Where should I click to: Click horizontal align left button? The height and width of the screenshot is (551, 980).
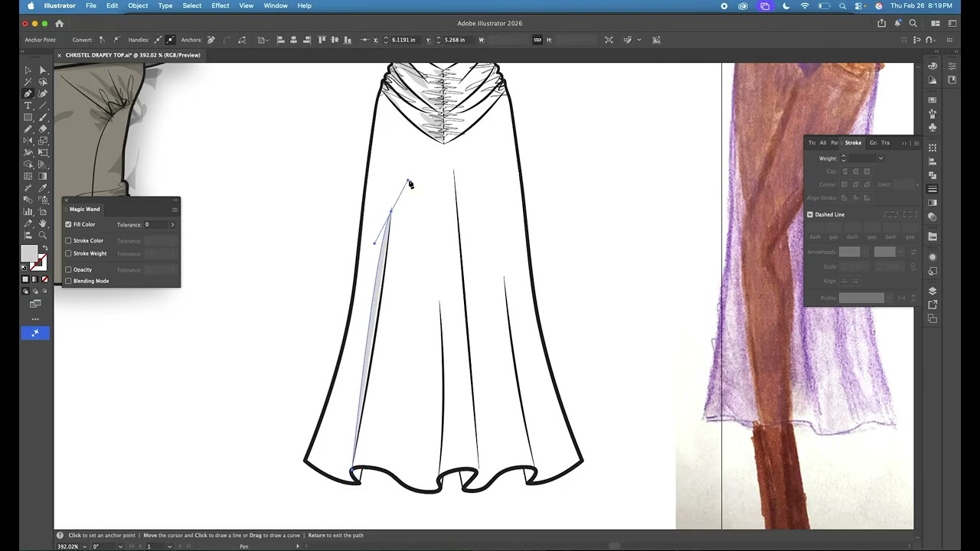tap(280, 40)
